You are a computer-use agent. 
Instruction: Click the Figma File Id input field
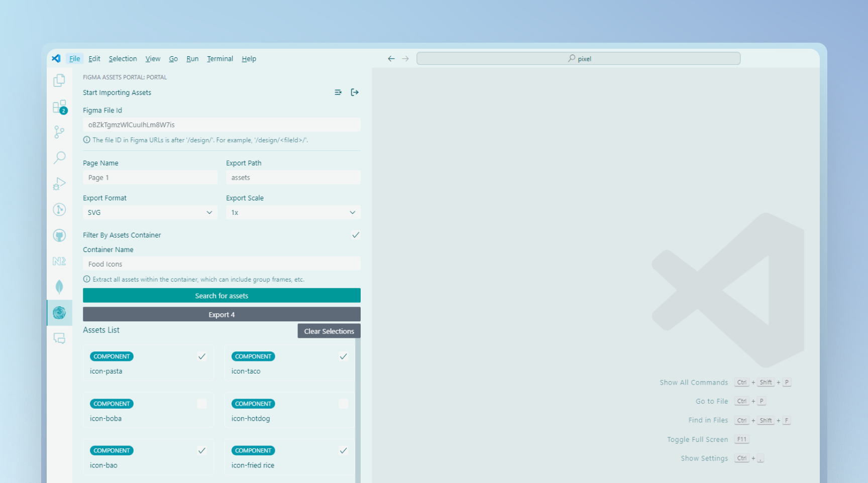tap(222, 125)
